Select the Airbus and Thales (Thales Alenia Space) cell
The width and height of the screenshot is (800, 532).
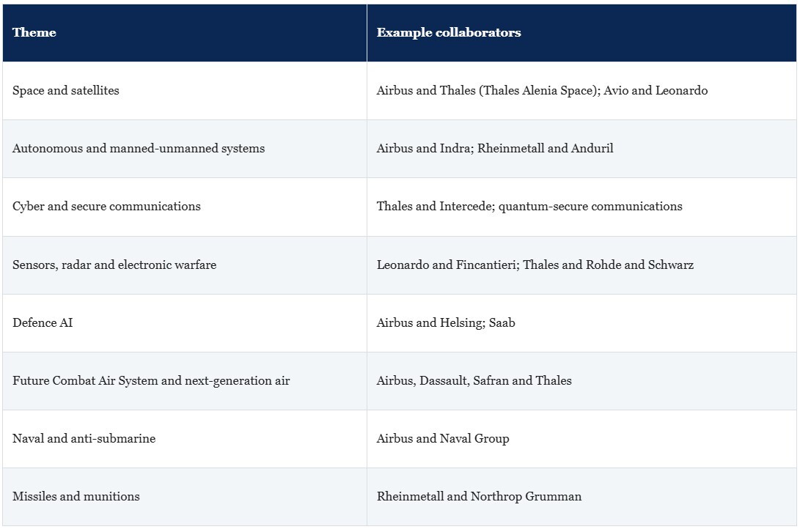(x=581, y=91)
